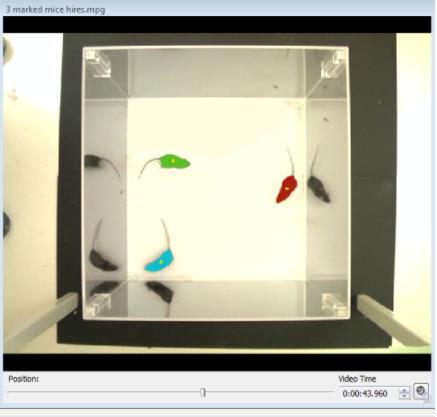Image resolution: width=437 pixels, height=417 pixels.
Task: Click the Position slider track right of the thumb
Action: pyautogui.click(x=269, y=393)
